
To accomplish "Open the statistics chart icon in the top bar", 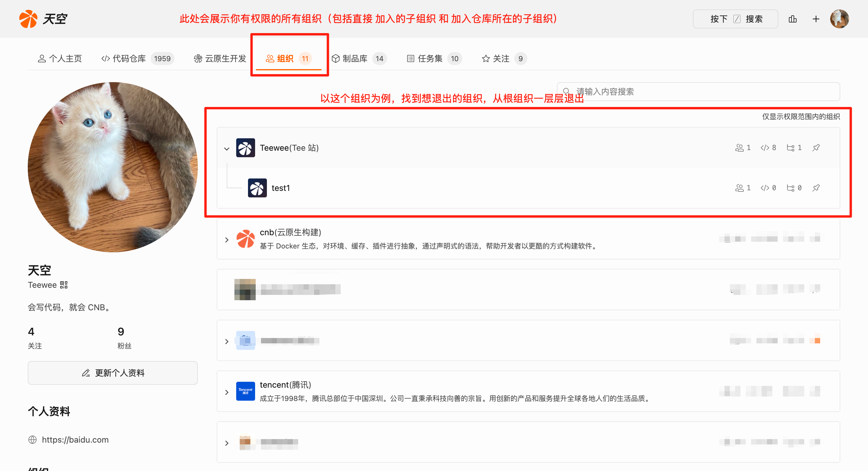I will (x=792, y=19).
